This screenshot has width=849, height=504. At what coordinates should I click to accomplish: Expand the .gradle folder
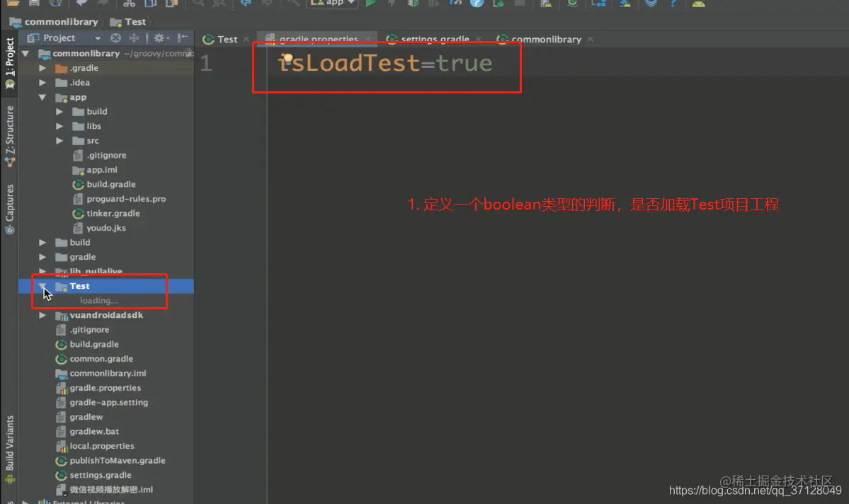point(42,68)
